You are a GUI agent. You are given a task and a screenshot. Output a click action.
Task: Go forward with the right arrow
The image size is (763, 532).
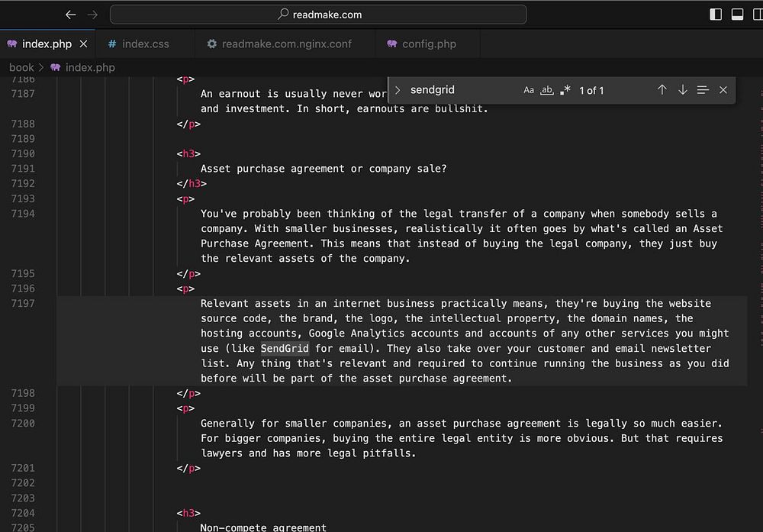[x=92, y=15]
